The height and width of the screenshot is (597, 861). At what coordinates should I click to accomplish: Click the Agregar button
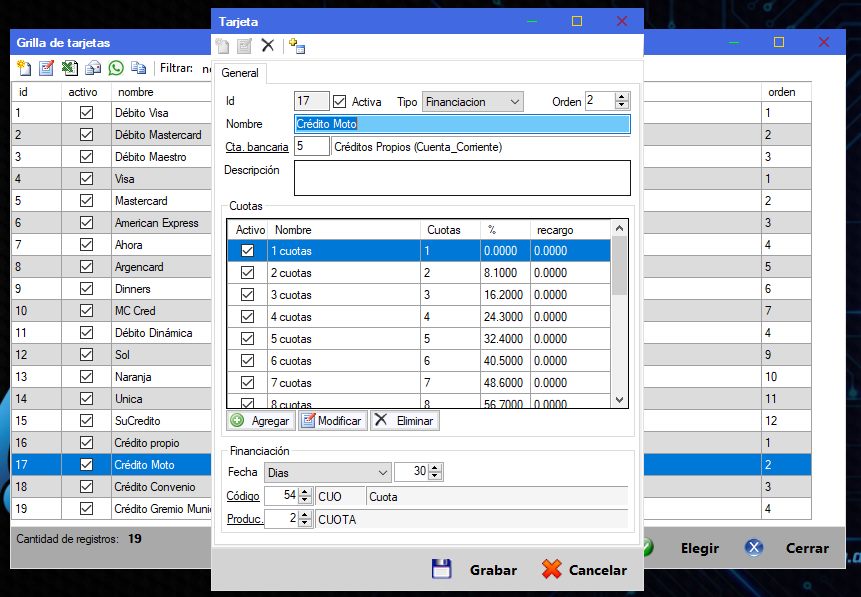tap(261, 421)
